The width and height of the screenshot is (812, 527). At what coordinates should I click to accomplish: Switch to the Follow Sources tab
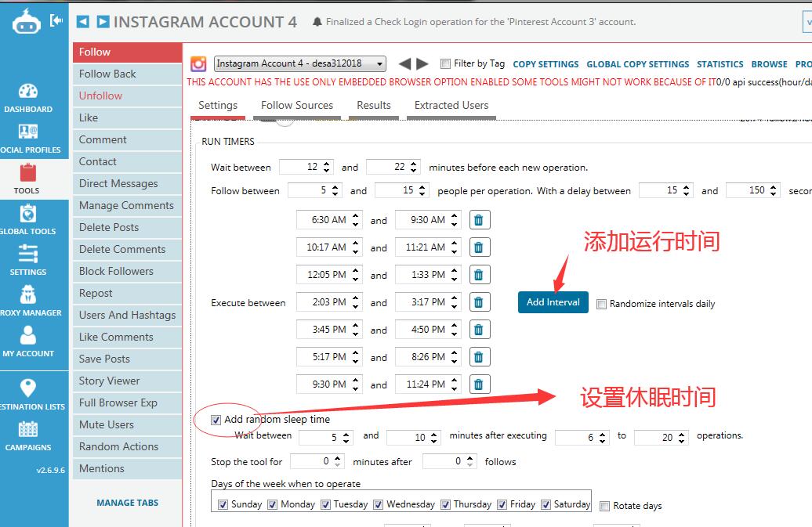pos(296,106)
